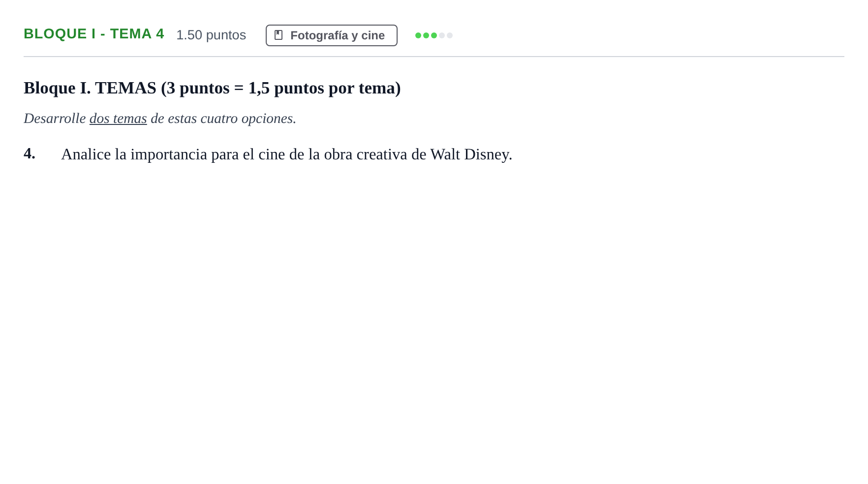Click question number 4.

(30, 153)
